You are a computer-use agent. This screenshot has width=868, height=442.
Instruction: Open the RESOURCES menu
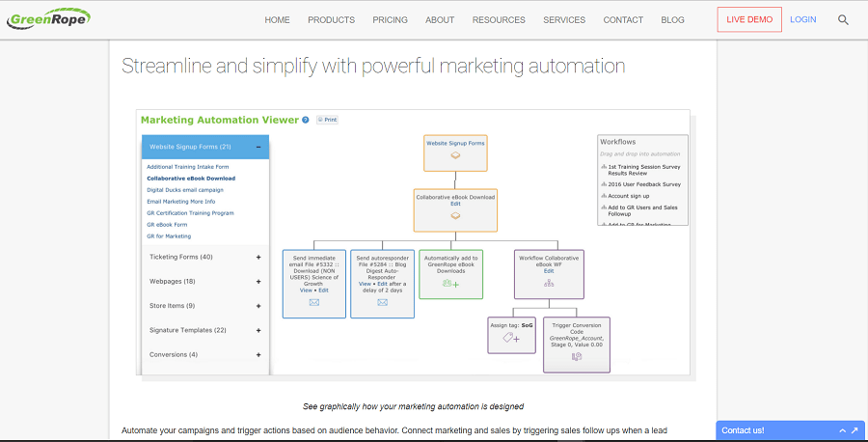coord(499,20)
